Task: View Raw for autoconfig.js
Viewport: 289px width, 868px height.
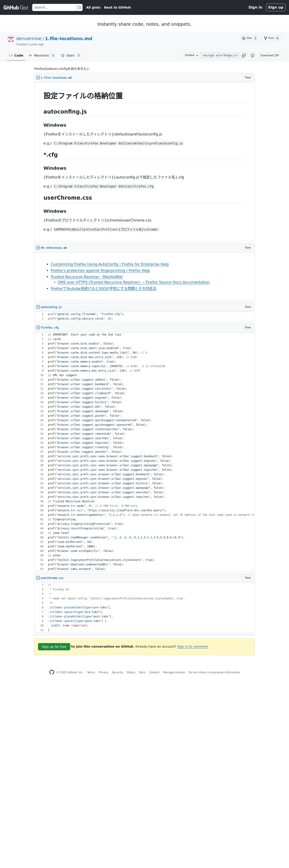Action: click(x=248, y=307)
